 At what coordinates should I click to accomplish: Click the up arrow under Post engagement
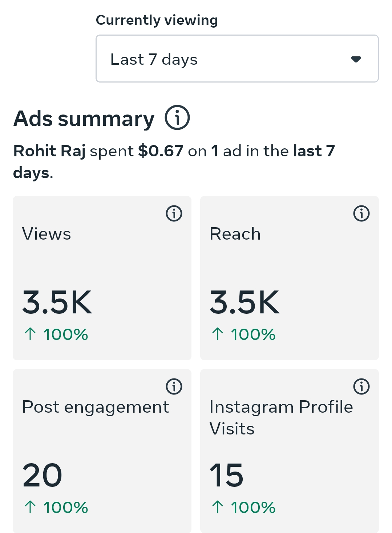[30, 507]
